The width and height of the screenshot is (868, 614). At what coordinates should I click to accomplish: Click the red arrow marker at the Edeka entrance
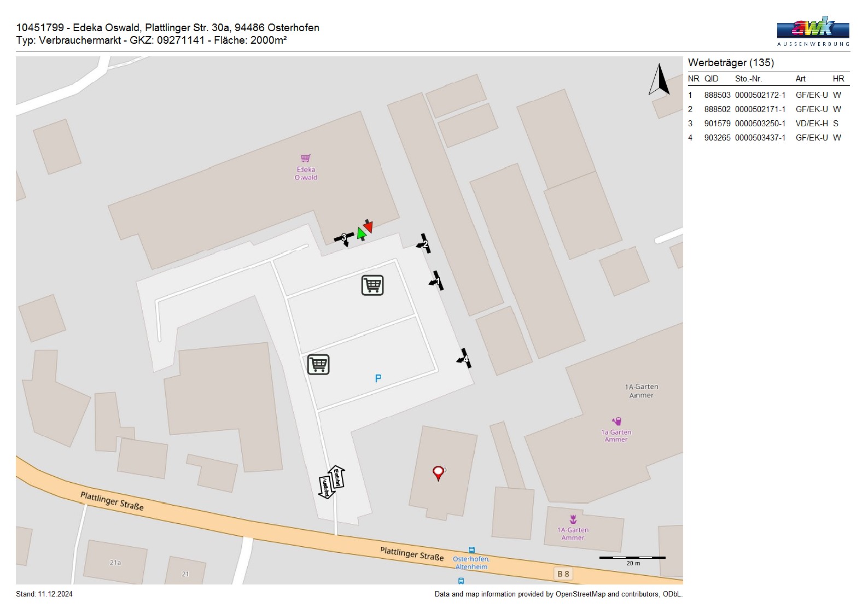pos(368,226)
